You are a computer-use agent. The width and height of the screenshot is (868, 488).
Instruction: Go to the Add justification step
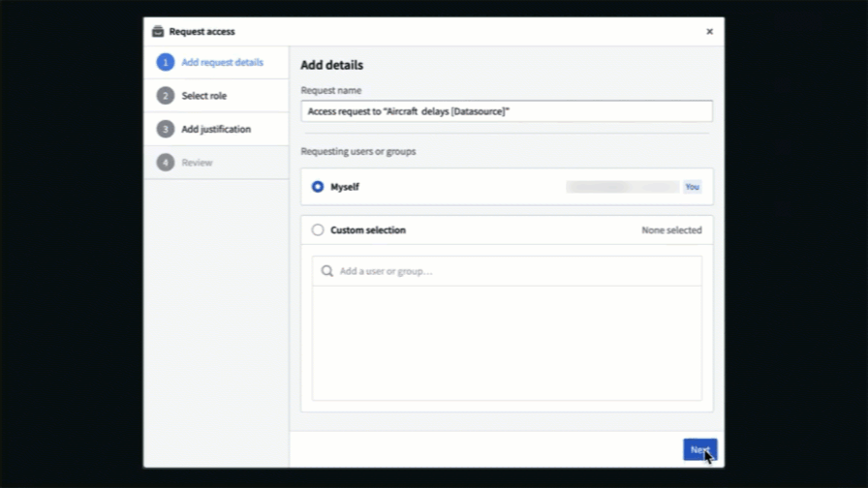pyautogui.click(x=216, y=129)
